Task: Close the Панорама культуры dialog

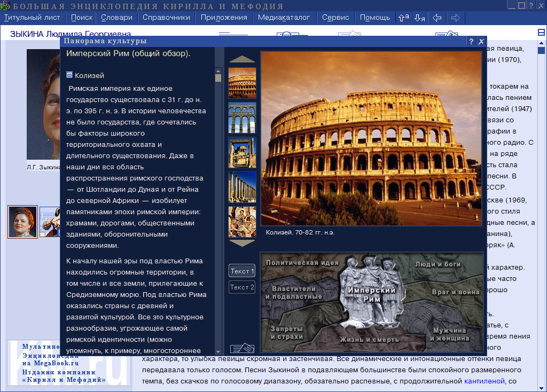Action: [481, 42]
